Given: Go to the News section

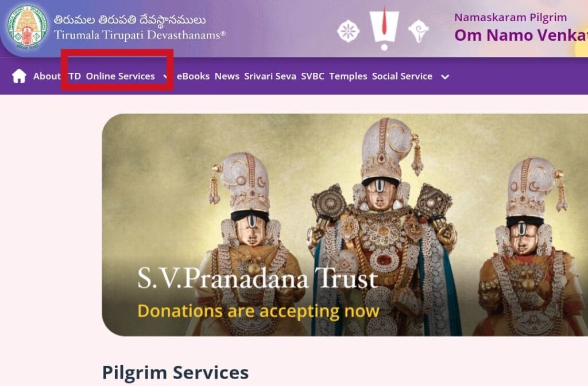Looking at the screenshot, I should [227, 76].
